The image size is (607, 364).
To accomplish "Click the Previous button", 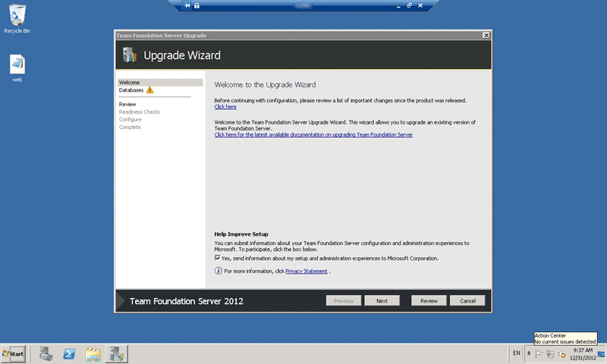I will pos(344,300).
